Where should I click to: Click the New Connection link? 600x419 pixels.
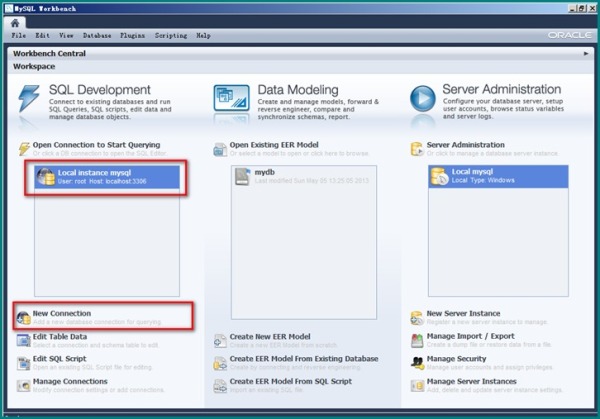(62, 313)
